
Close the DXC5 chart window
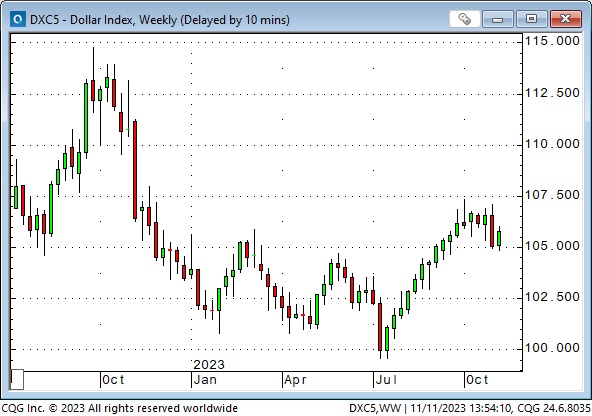(565, 19)
